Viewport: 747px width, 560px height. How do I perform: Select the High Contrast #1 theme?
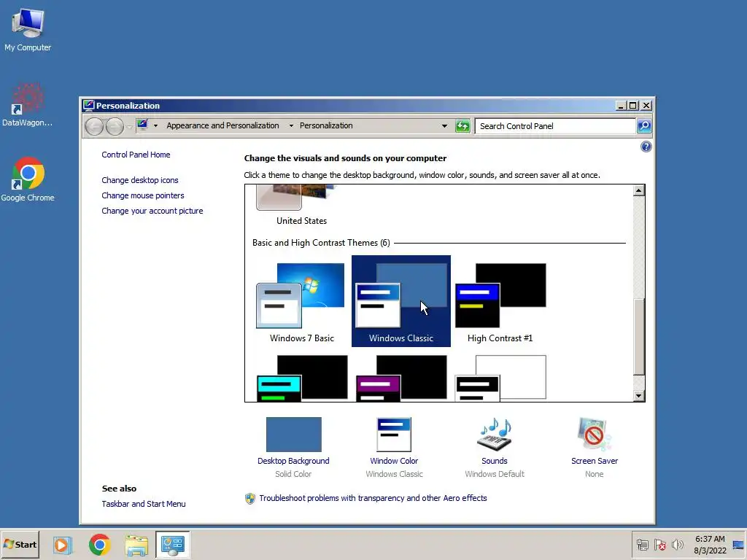coord(500,302)
